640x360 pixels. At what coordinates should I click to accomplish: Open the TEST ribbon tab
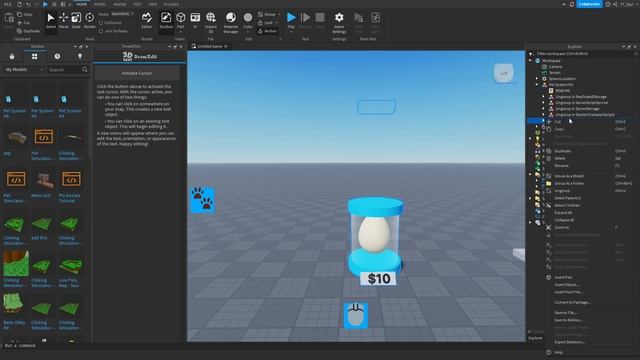[137, 4]
